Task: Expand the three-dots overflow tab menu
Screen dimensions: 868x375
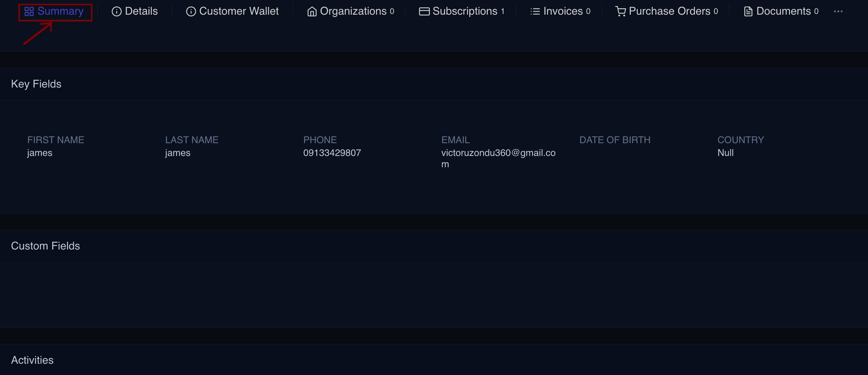Action: (x=838, y=12)
